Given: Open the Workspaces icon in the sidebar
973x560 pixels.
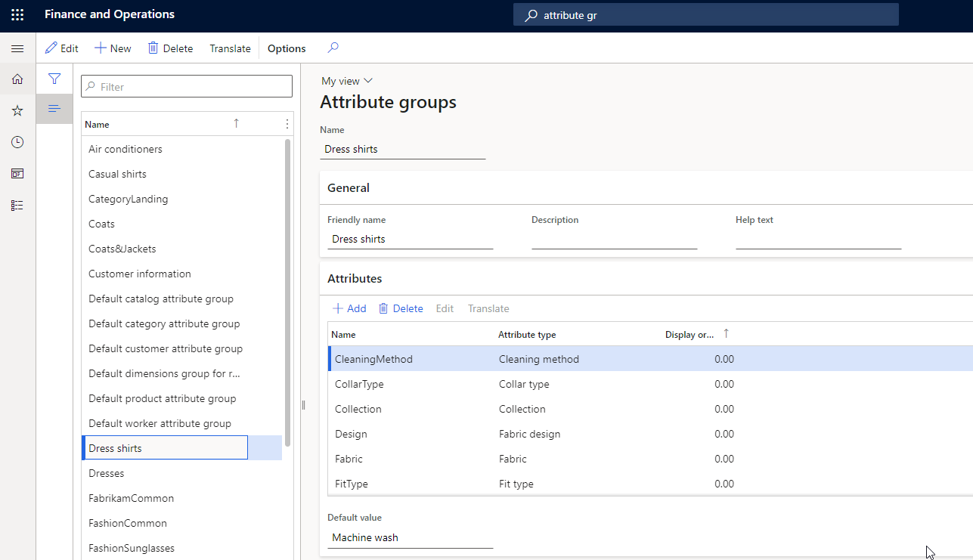Looking at the screenshot, I should [17, 173].
